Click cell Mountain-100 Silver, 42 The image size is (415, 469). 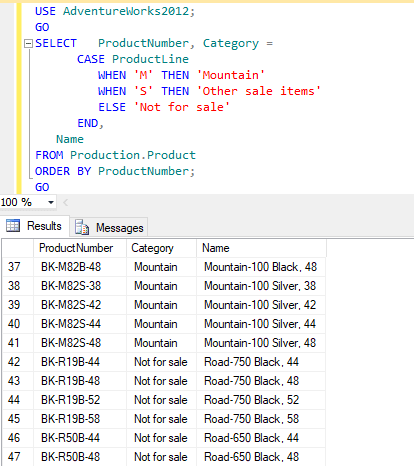click(261, 305)
